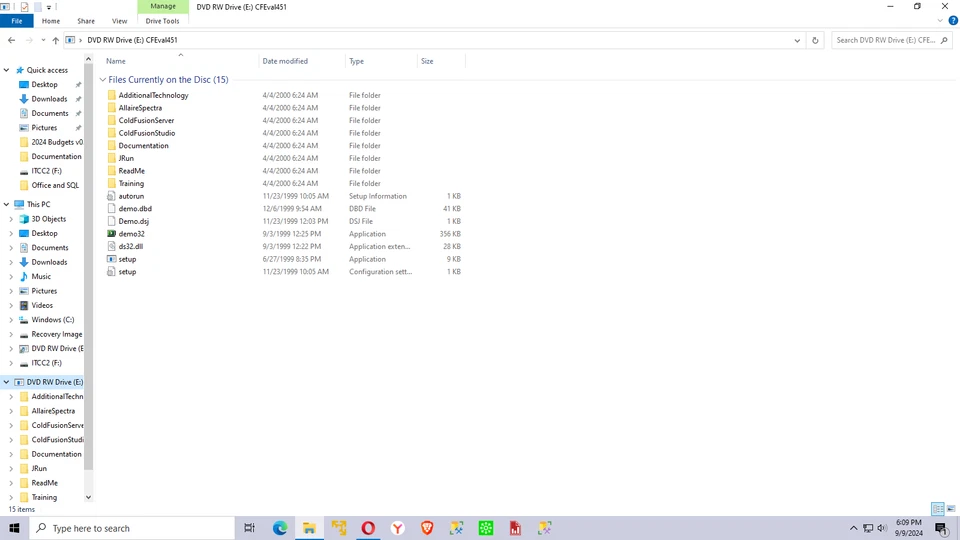Sort by the Type column header
The image size is (960, 540).
pyautogui.click(x=356, y=61)
